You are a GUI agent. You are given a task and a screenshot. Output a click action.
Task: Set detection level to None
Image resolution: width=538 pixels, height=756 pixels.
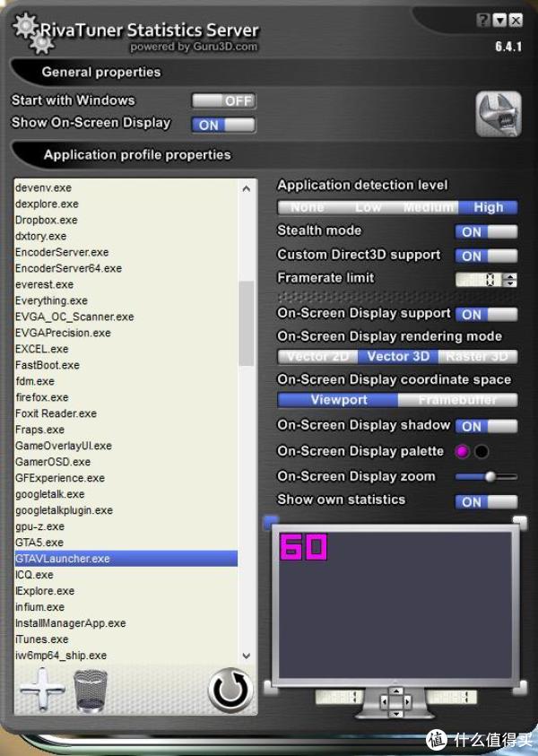[x=308, y=207]
